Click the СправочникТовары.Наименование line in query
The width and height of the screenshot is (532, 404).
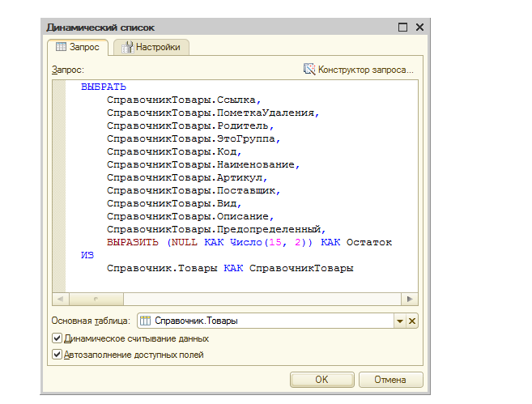tap(203, 164)
